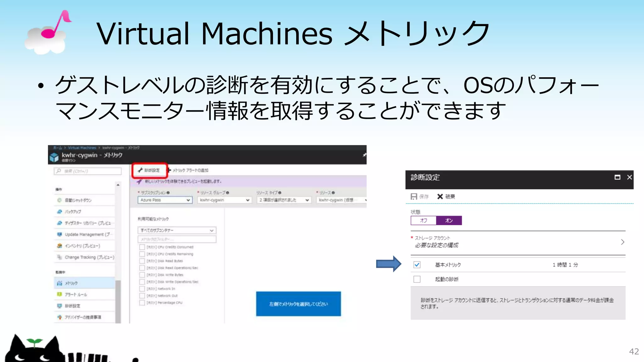Click the info icon next to リソース グループ

[x=227, y=193]
